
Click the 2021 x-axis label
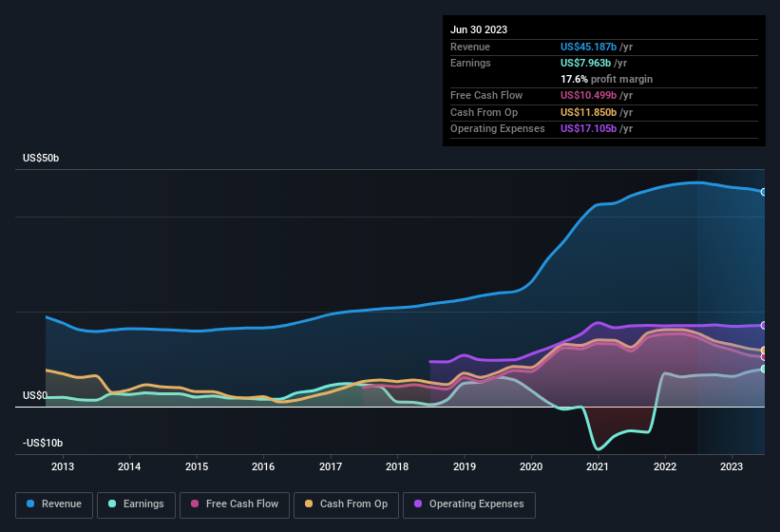coord(598,466)
